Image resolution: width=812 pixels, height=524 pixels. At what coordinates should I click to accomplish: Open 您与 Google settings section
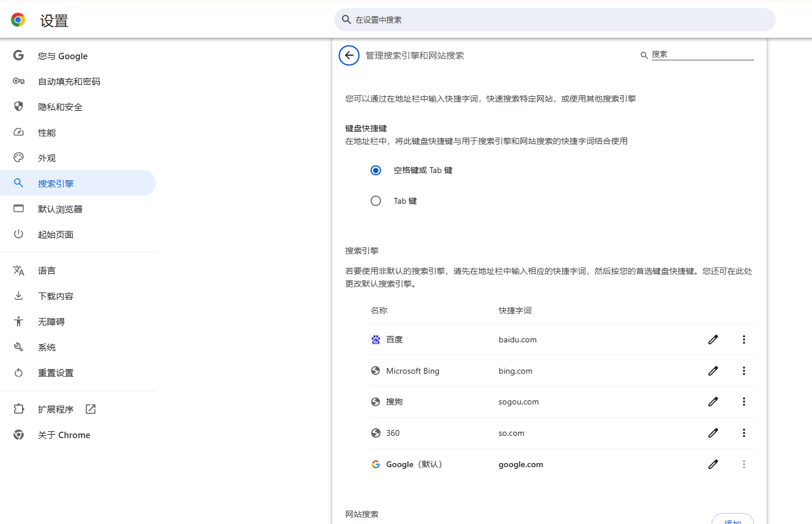pyautogui.click(x=78, y=56)
